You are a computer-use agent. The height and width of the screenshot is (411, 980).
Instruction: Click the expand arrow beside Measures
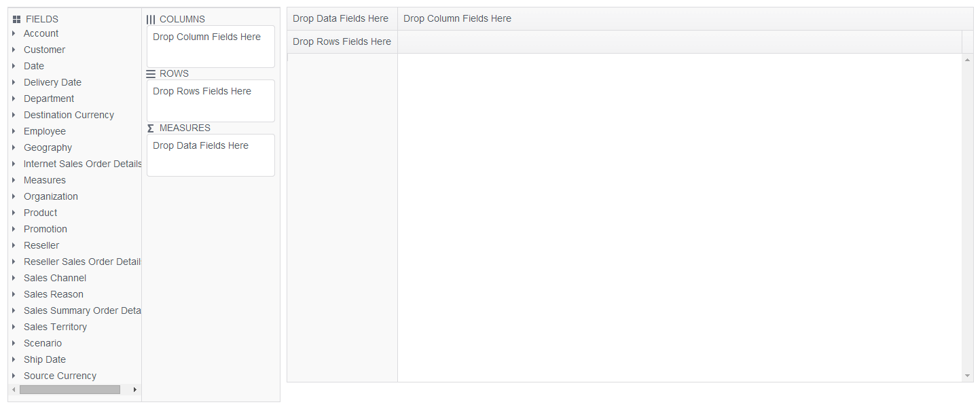pyautogui.click(x=14, y=180)
